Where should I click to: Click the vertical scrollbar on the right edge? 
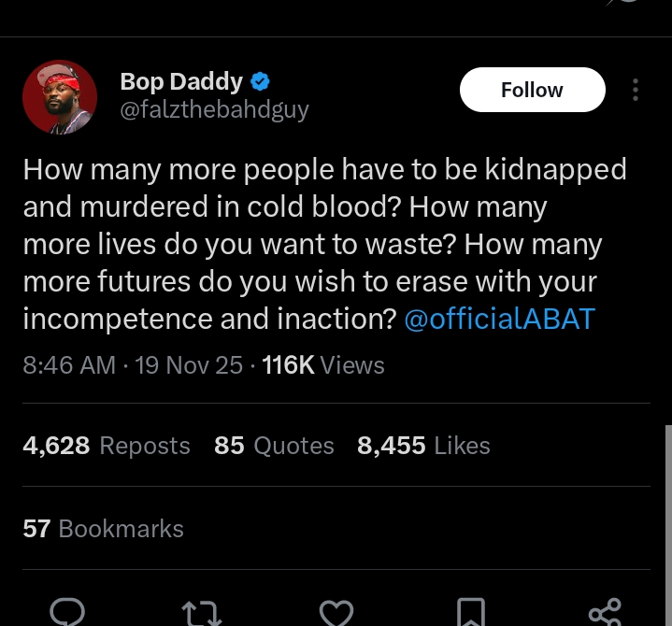click(x=667, y=523)
